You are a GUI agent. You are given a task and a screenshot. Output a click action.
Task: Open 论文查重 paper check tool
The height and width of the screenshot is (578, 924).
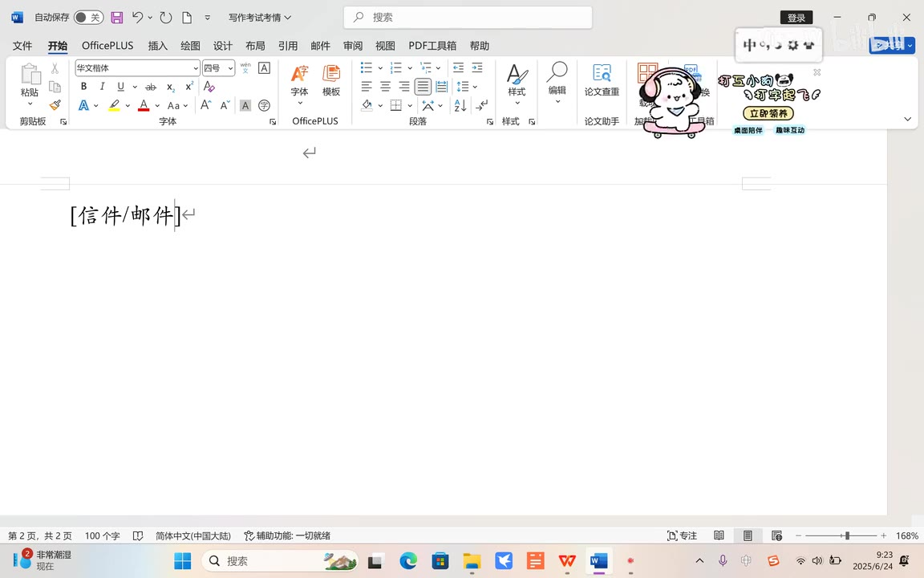pyautogui.click(x=602, y=80)
